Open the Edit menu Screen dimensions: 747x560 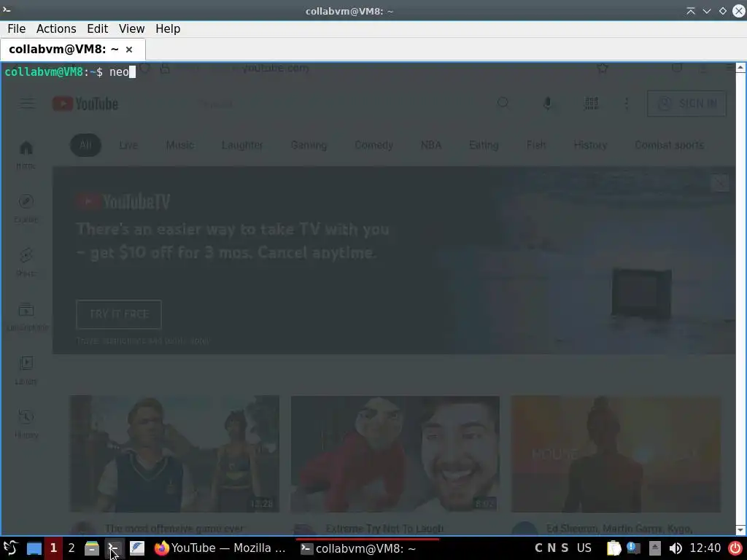point(97,28)
